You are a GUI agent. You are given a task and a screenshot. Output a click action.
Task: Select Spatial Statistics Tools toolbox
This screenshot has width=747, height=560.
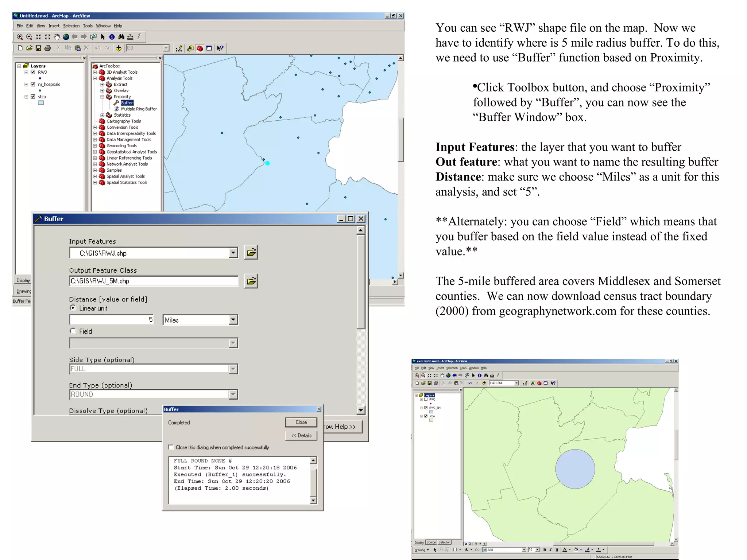pos(127,183)
